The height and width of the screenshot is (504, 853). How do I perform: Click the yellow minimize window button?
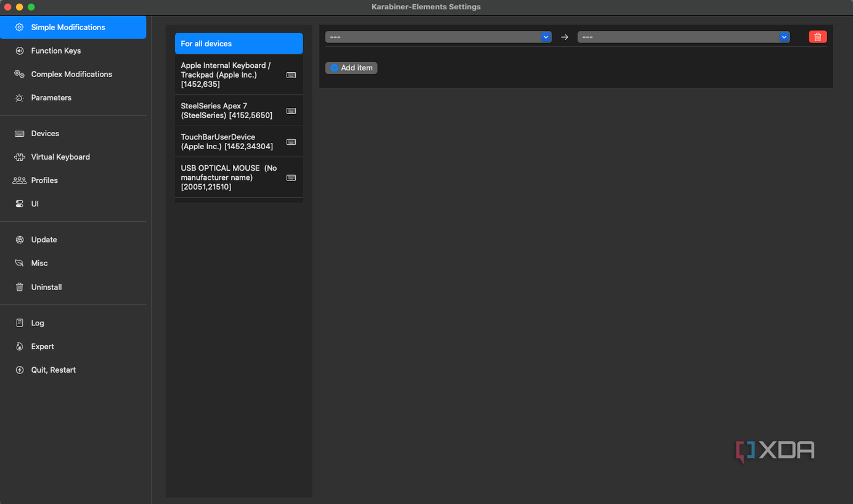point(20,7)
